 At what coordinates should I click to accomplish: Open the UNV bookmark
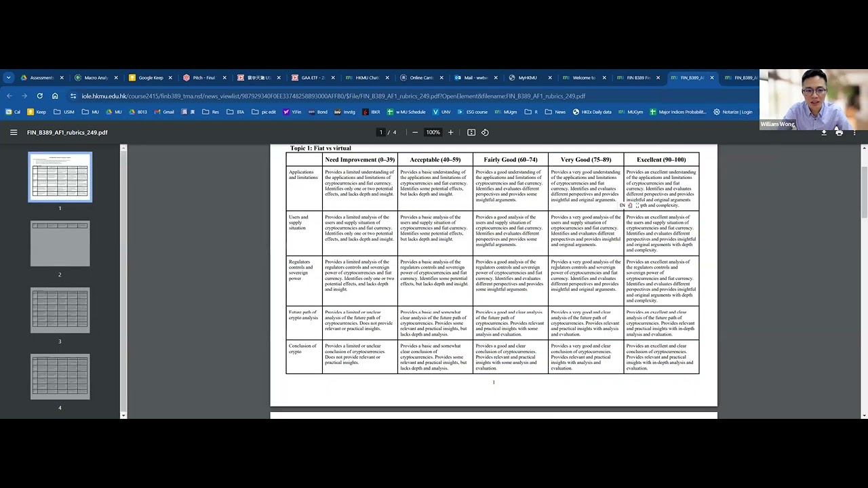[x=441, y=112]
